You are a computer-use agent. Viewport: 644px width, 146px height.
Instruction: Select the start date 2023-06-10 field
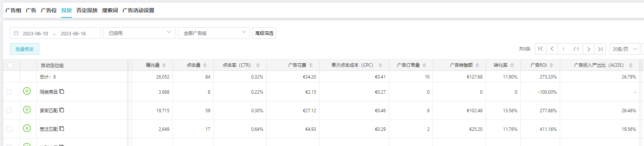pos(35,33)
